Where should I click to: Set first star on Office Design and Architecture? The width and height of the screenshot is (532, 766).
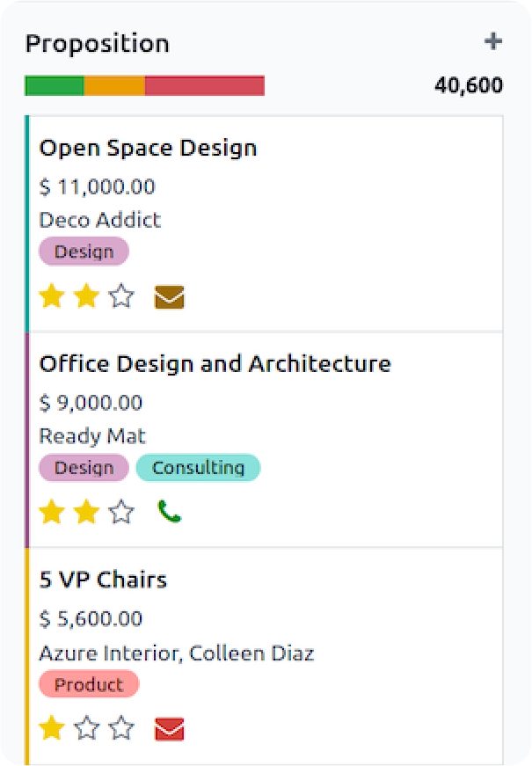coord(53,512)
